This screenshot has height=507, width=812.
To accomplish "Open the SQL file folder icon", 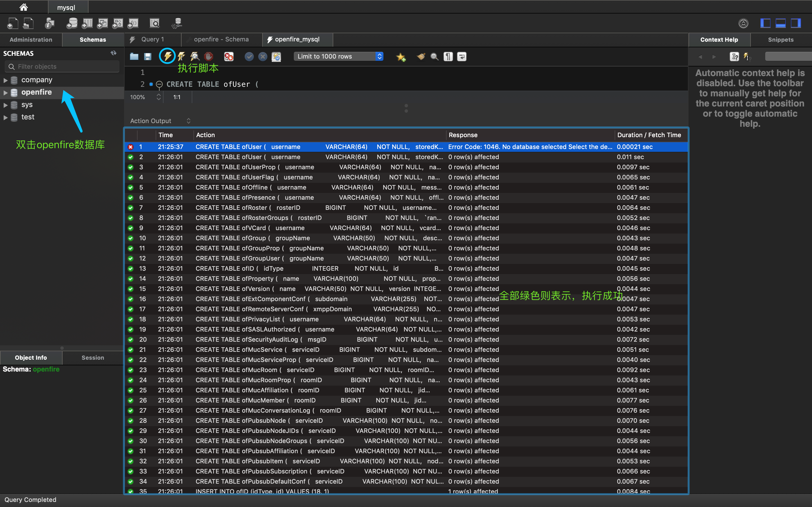I will tap(134, 56).
